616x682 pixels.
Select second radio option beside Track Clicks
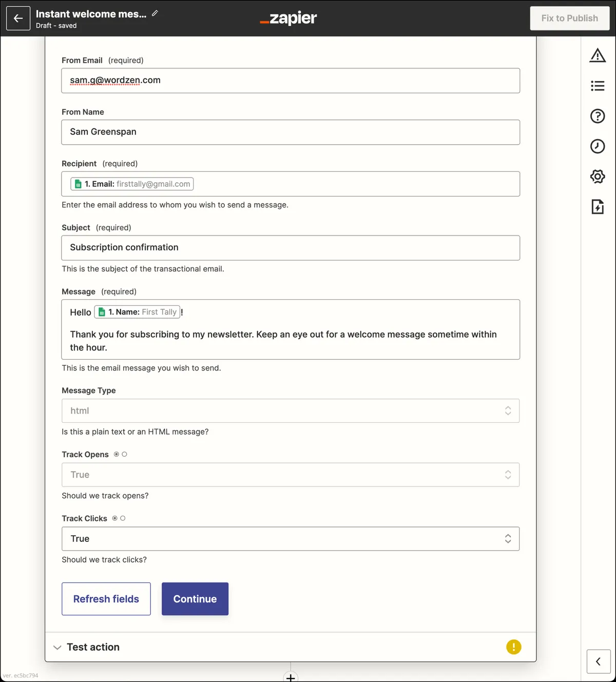123,518
